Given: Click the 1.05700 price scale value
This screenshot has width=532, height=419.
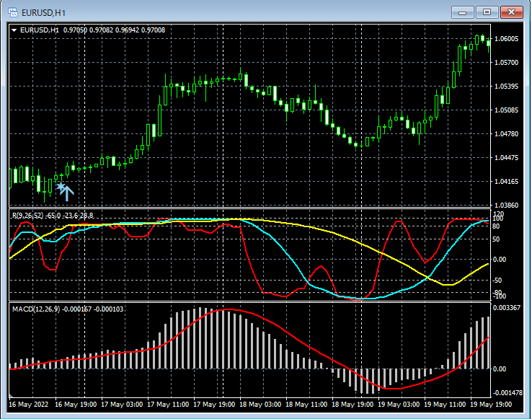Looking at the screenshot, I should [x=507, y=63].
